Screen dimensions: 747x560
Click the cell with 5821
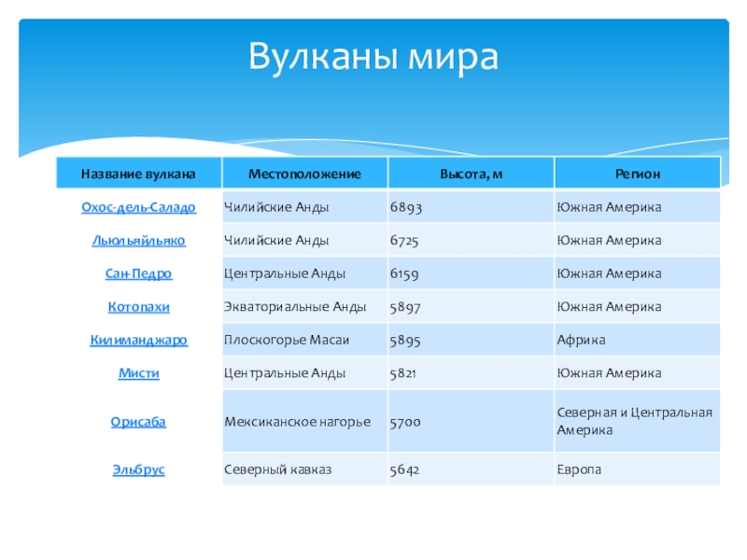[403, 373]
